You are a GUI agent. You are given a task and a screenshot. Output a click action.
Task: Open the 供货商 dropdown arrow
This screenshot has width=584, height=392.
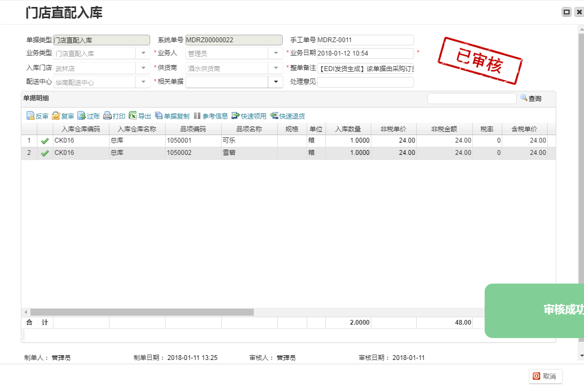click(276, 68)
